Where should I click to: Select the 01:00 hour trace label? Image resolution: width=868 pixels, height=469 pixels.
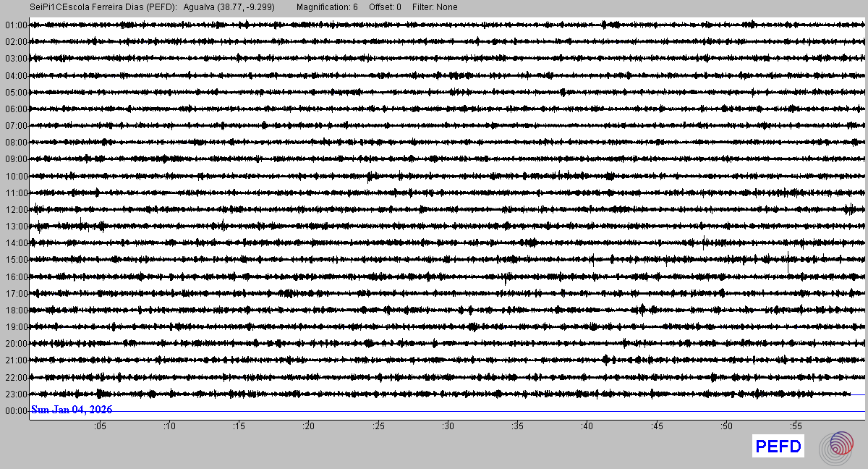click(15, 25)
